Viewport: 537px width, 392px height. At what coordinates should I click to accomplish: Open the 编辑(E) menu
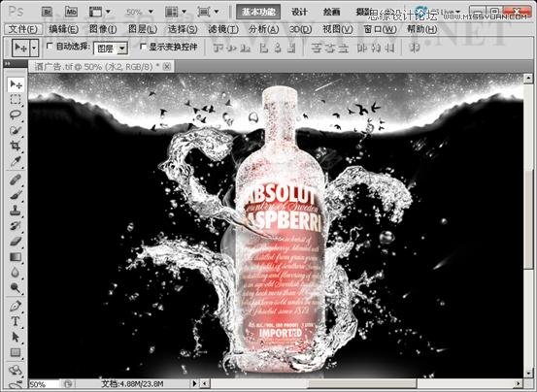[63, 29]
